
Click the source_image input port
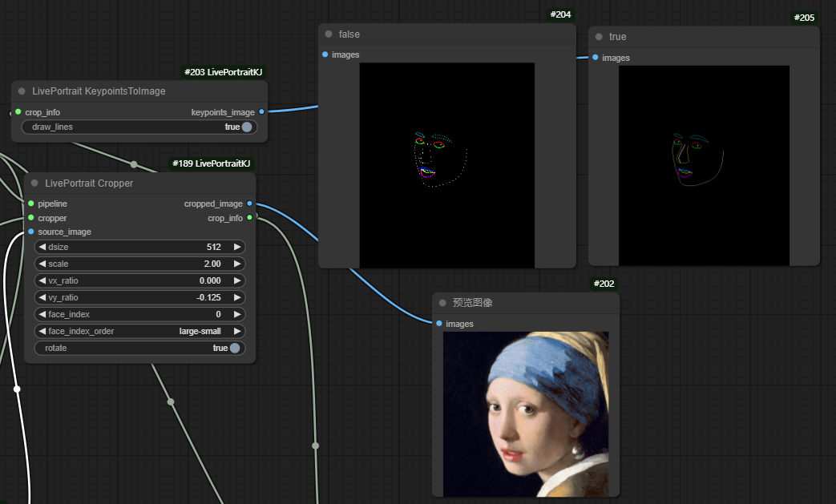[x=30, y=232]
